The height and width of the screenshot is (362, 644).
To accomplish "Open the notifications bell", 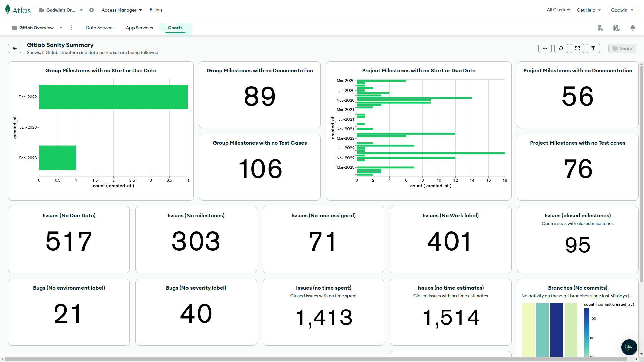I will 632,28.
